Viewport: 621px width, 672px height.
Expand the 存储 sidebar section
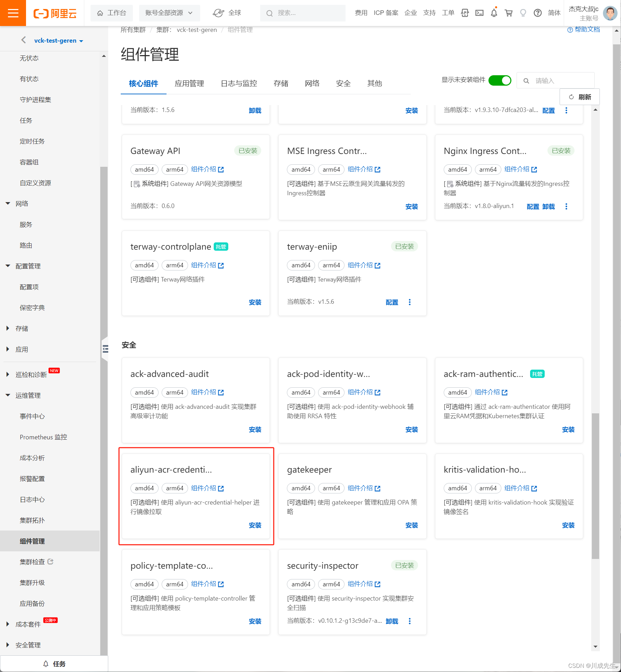8,328
